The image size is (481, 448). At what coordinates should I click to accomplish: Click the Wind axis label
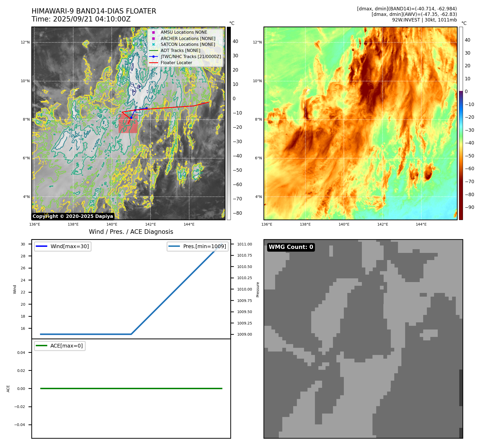click(15, 289)
